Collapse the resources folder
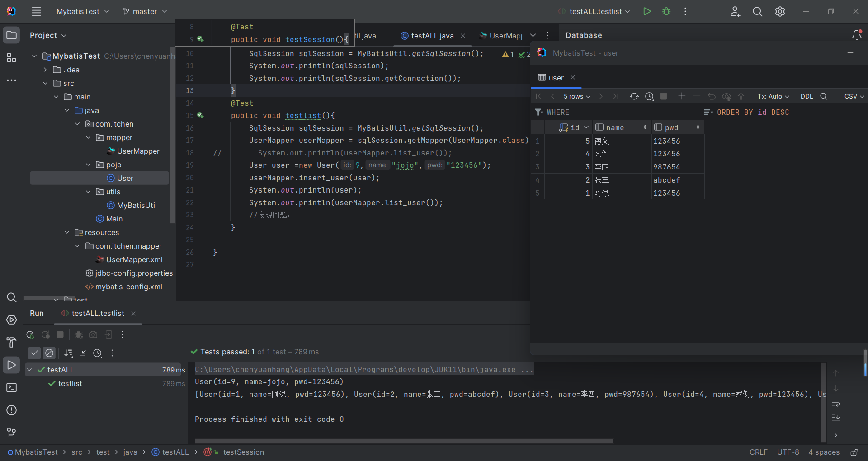The height and width of the screenshot is (461, 868). [67, 232]
